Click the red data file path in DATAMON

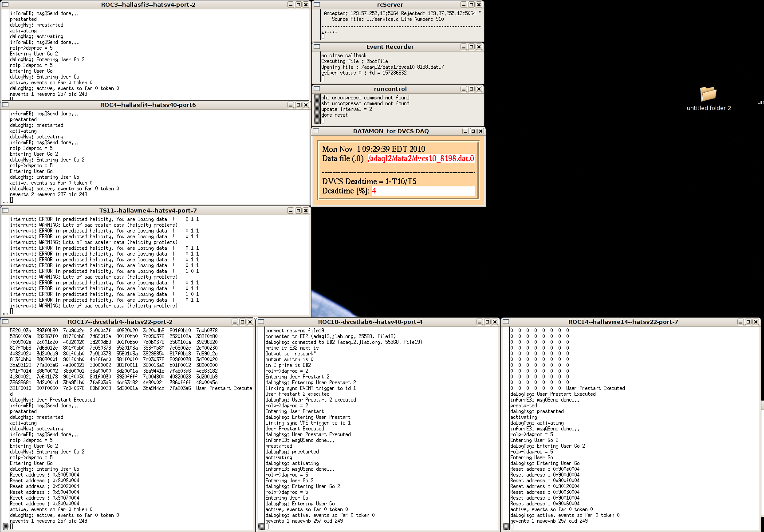[x=421, y=158]
